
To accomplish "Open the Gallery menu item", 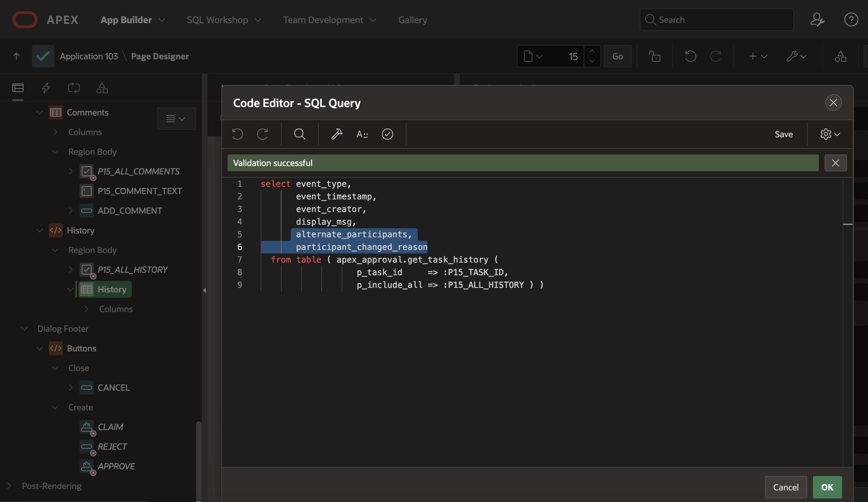I will click(x=412, y=20).
